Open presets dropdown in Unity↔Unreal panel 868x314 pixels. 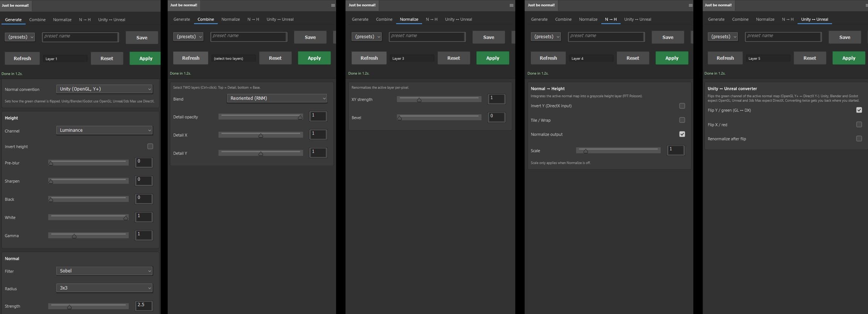pyautogui.click(x=723, y=37)
